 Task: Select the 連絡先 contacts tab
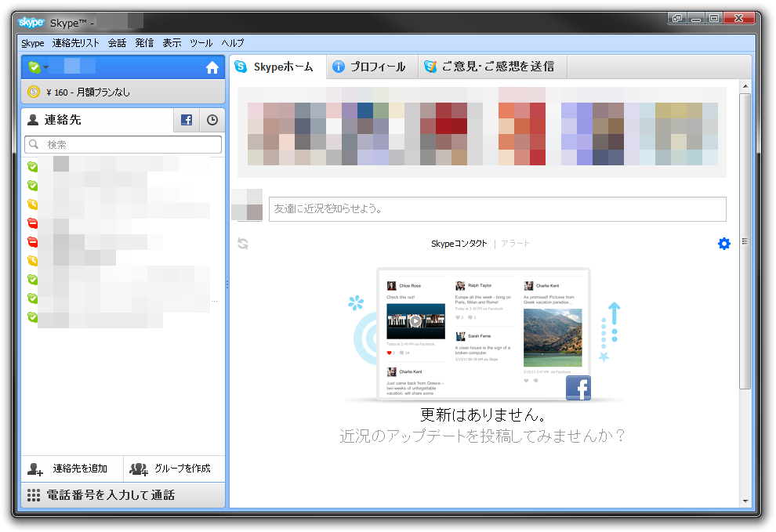[97, 120]
